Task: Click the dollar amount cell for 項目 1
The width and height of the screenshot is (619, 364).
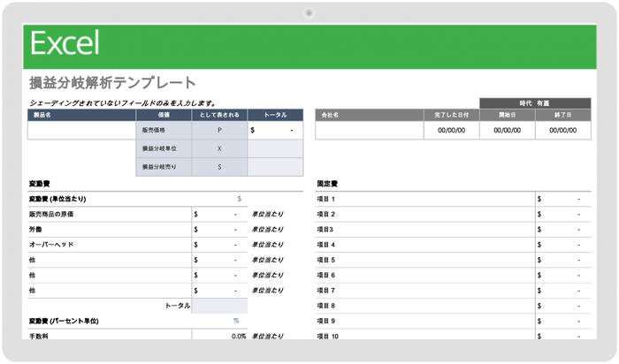Action: 563,199
